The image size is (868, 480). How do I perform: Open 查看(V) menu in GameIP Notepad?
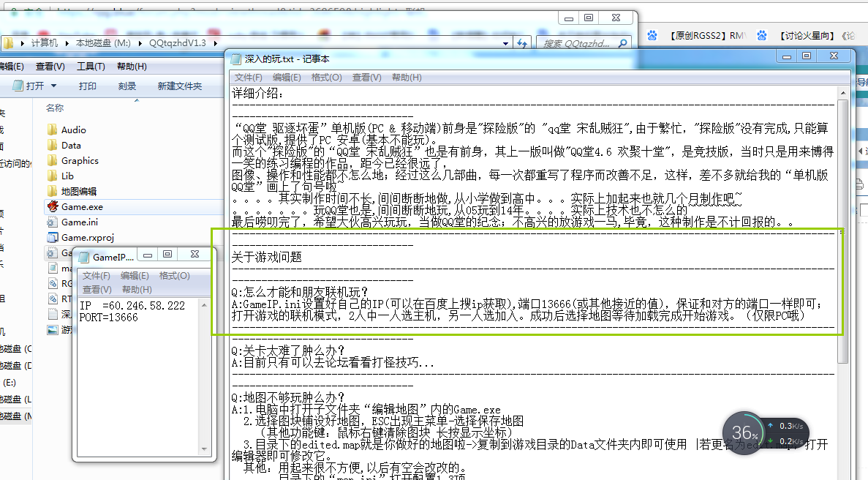(x=97, y=290)
